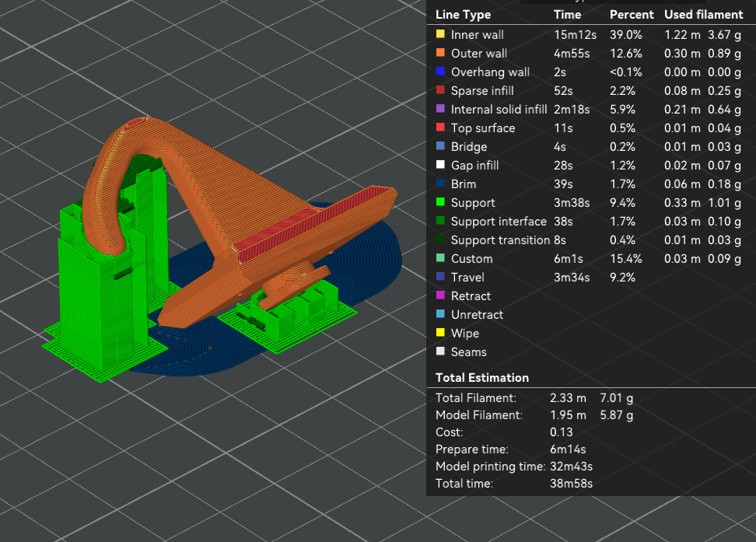Click the blue Bridge color swatch
This screenshot has width=756, height=542.
point(440,146)
